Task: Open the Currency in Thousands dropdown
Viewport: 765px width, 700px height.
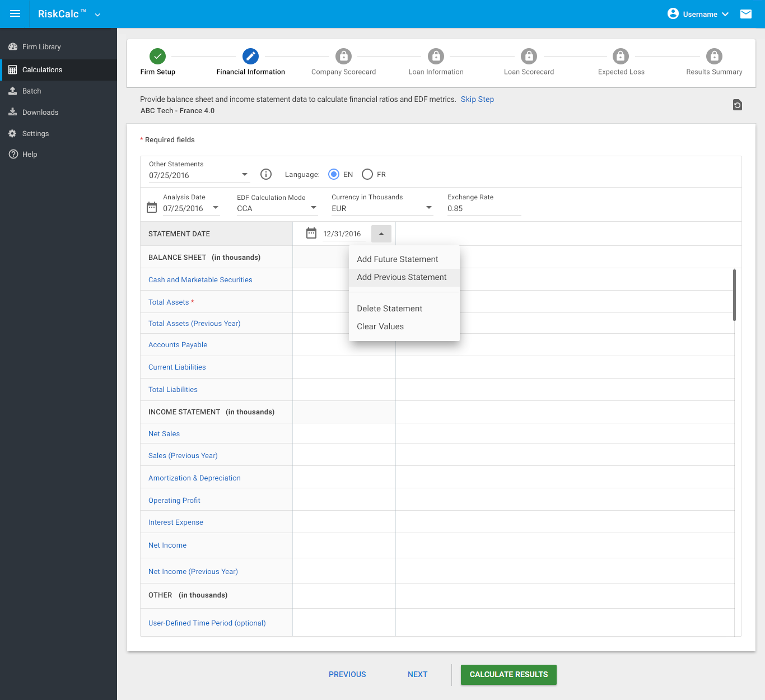Action: coord(382,208)
